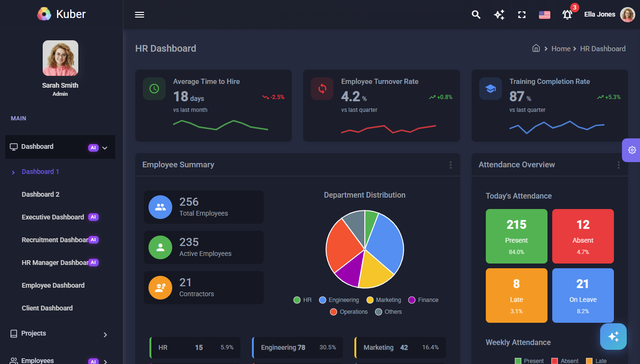This screenshot has width=640, height=364.
Task: Open notifications bell with 3 badge
Action: 567,15
